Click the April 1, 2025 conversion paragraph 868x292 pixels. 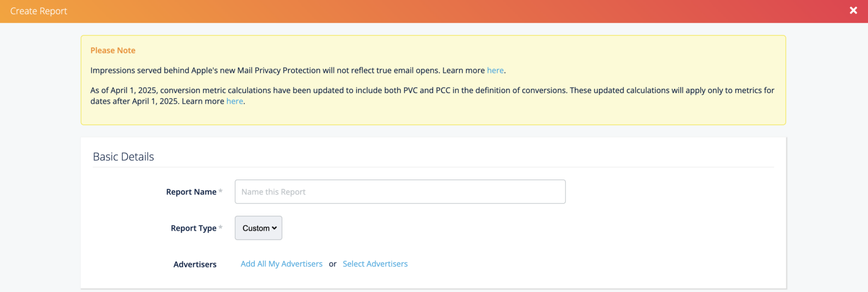click(432, 90)
